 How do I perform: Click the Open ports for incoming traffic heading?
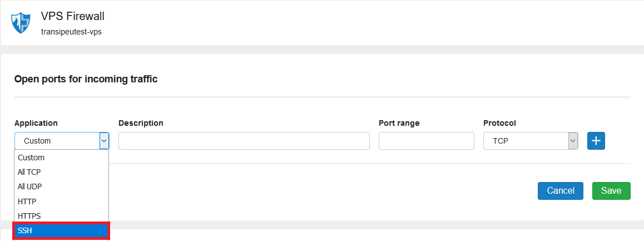[x=86, y=79]
